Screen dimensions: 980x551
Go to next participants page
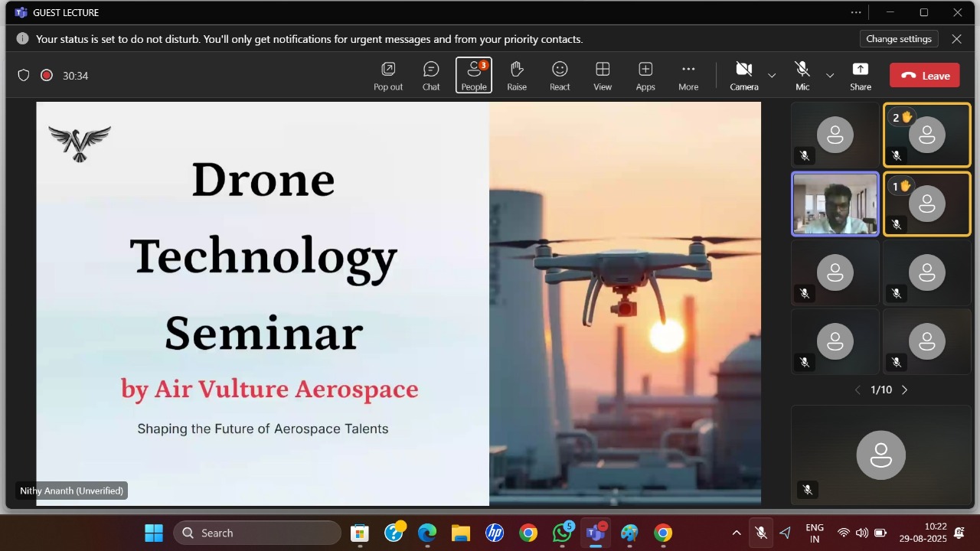pos(904,390)
